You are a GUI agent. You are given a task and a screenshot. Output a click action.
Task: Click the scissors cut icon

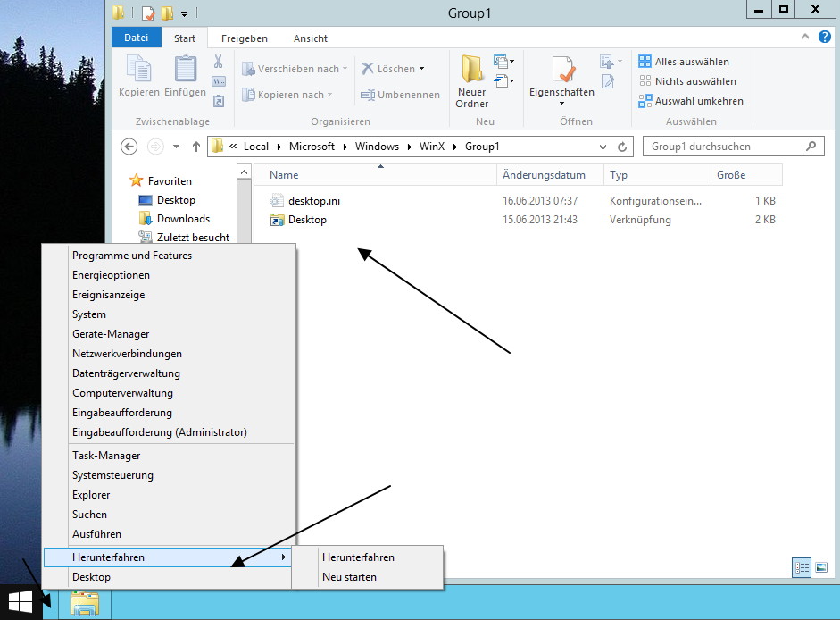pyautogui.click(x=218, y=61)
